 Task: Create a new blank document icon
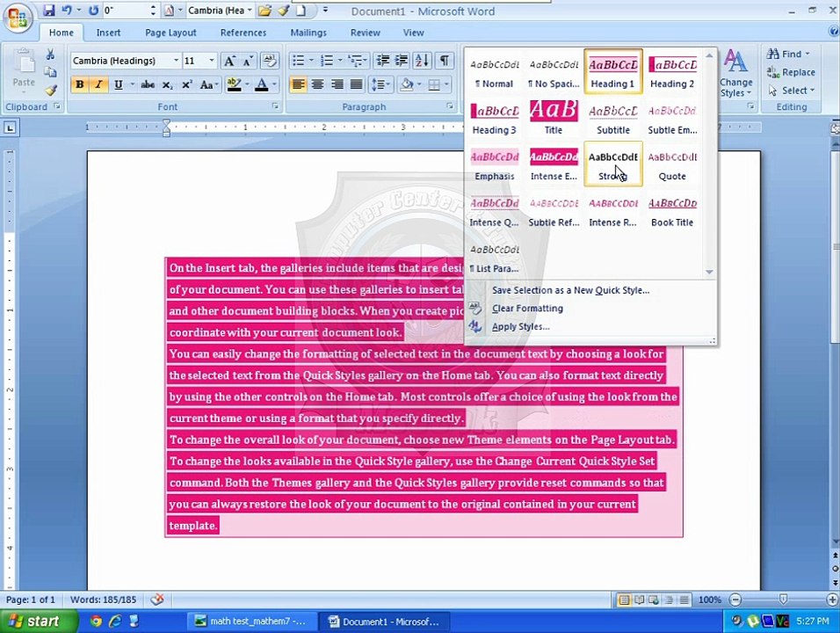(301, 11)
